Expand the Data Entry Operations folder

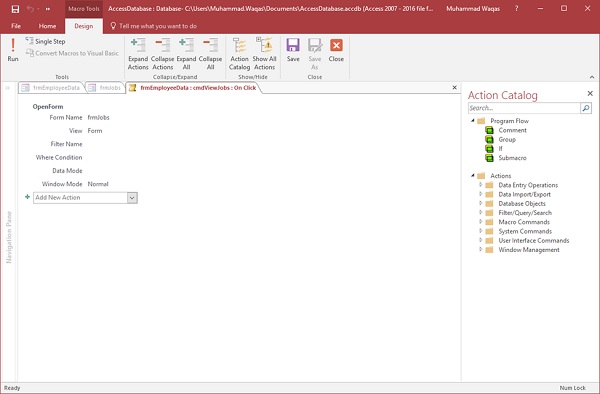(x=481, y=185)
